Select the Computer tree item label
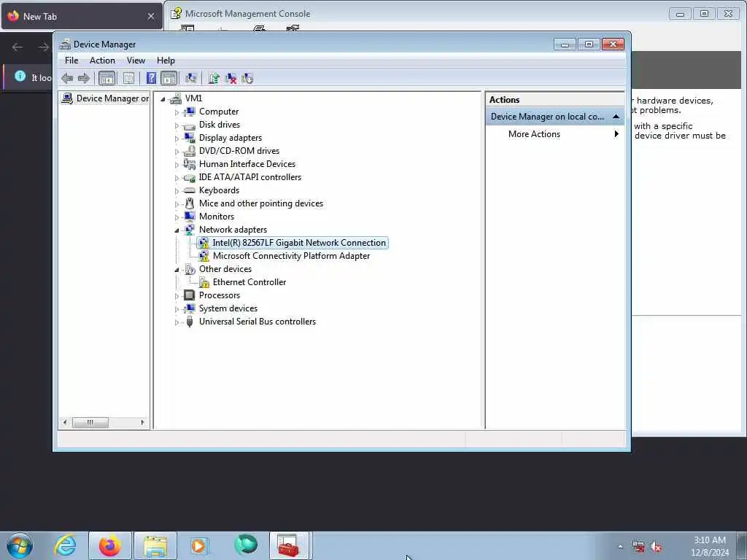The height and width of the screenshot is (560, 747). [x=219, y=112]
